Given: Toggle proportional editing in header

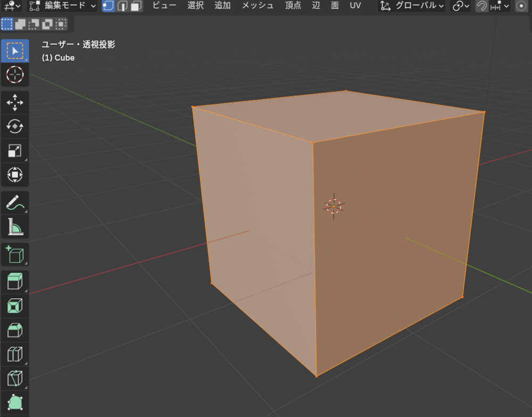Looking at the screenshot, I should pyautogui.click(x=521, y=6).
